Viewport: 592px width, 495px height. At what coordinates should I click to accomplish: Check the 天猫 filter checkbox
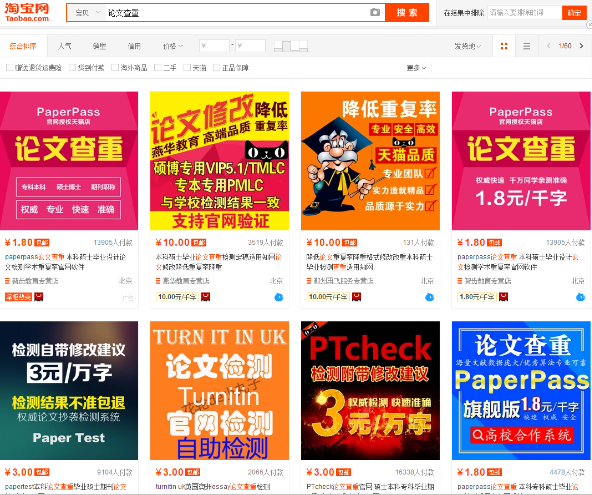[187, 68]
